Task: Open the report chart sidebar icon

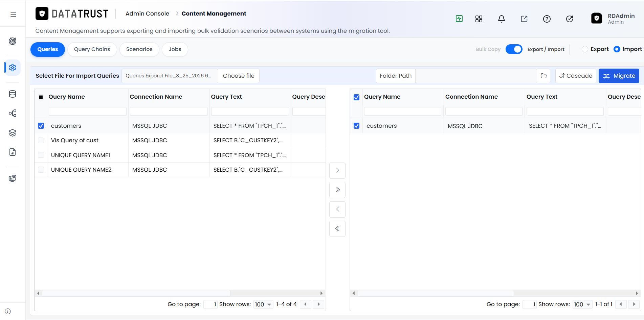Action: (13, 152)
